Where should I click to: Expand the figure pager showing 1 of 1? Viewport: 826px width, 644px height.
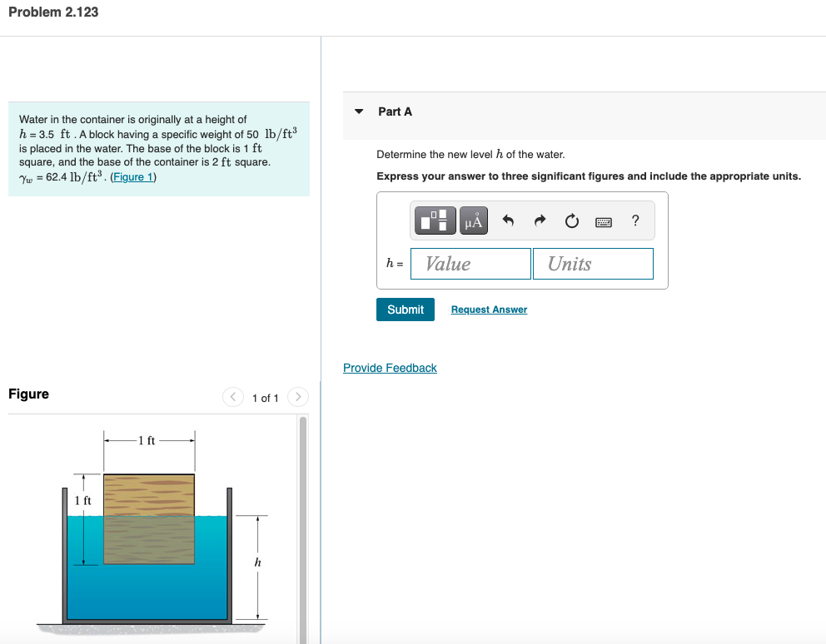click(265, 398)
